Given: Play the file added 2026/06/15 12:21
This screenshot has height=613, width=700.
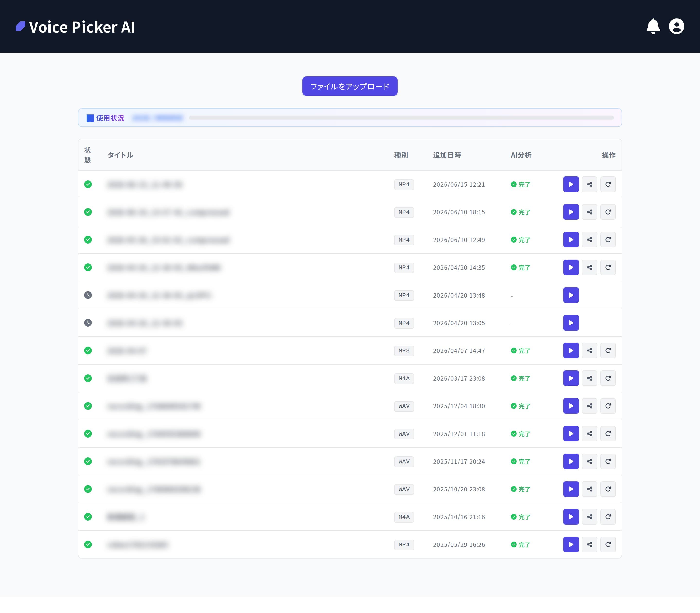Looking at the screenshot, I should (571, 184).
